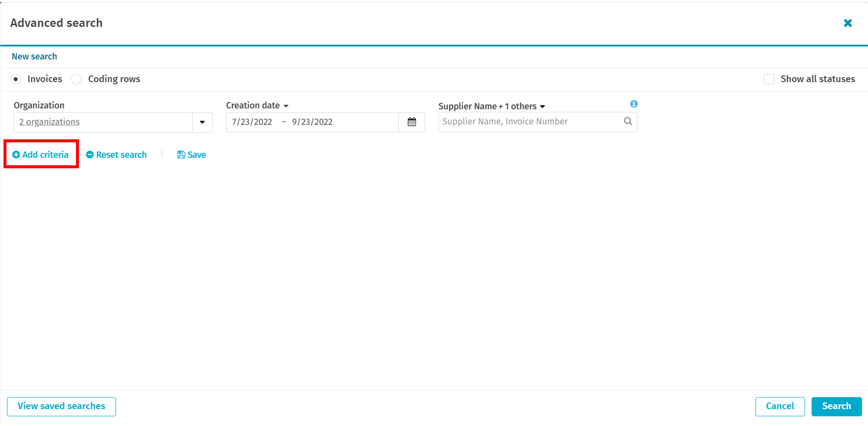Close the Advanced search dialog
The image size is (868, 426).
tap(848, 23)
